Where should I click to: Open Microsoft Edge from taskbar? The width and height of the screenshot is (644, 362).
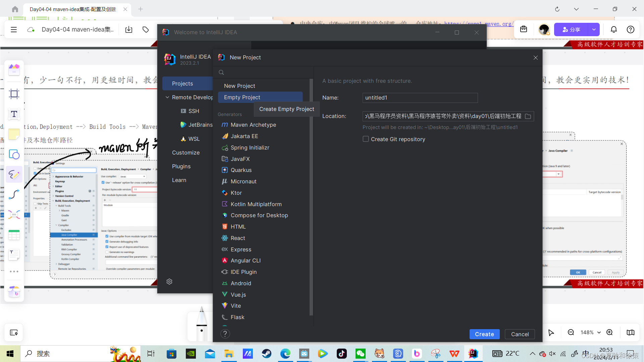[285, 354]
